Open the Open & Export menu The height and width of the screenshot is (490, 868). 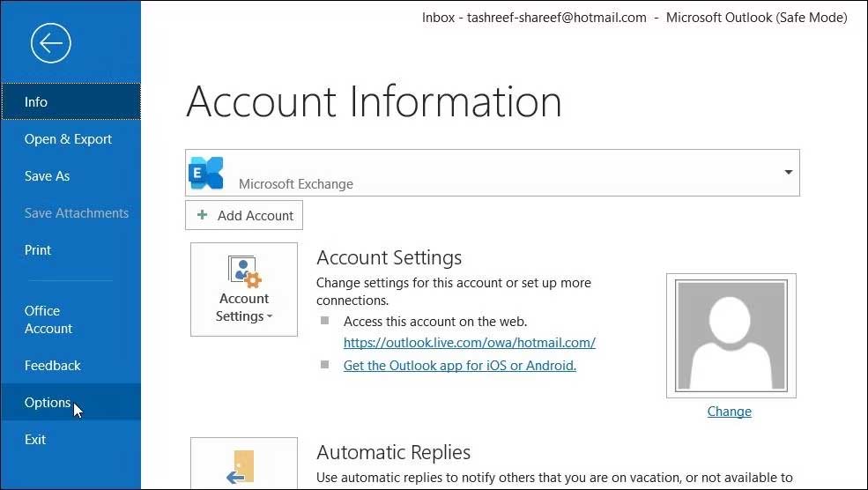68,139
